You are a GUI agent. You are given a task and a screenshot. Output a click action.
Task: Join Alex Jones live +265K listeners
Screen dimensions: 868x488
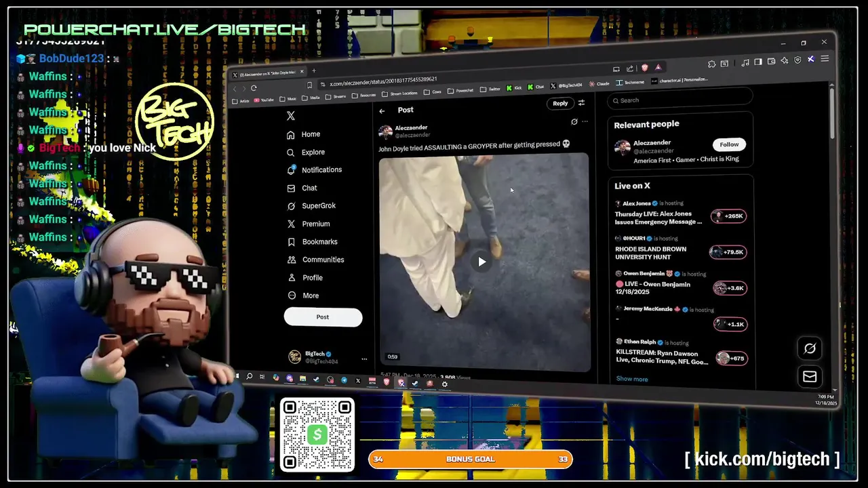point(729,216)
